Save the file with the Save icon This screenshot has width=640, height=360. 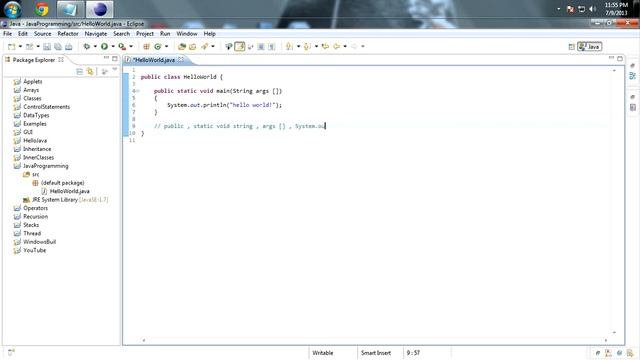tap(47, 47)
